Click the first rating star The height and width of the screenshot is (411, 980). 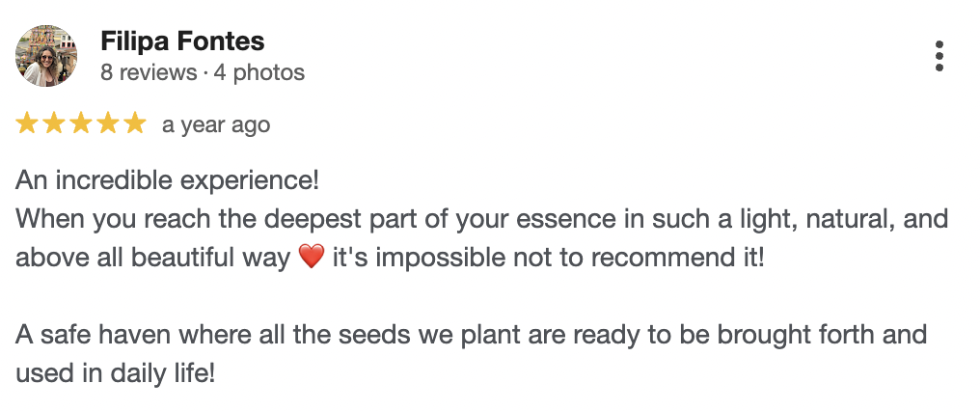coord(27,123)
